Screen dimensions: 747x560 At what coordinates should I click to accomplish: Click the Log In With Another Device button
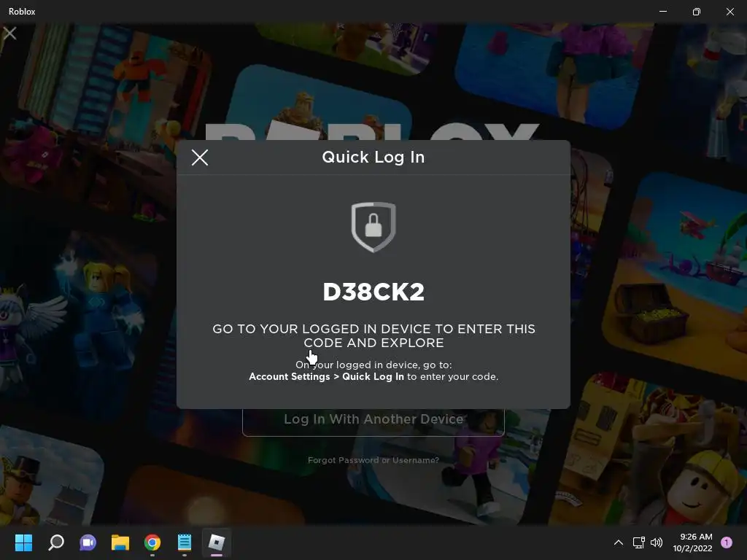(373, 421)
